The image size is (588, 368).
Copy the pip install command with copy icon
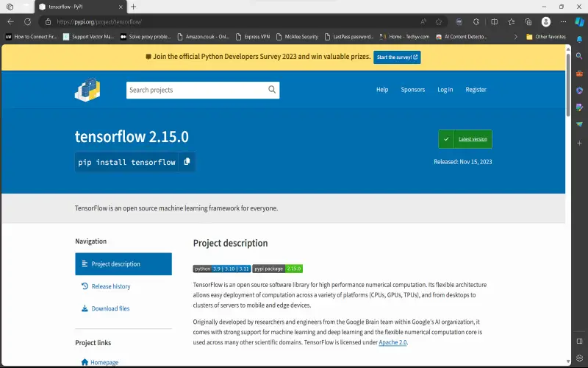point(187,161)
